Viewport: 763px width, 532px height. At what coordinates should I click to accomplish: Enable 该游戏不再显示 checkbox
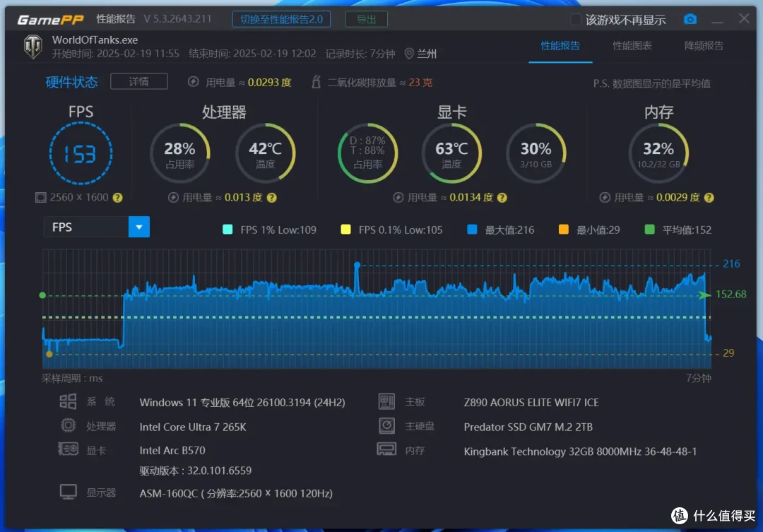pos(576,20)
